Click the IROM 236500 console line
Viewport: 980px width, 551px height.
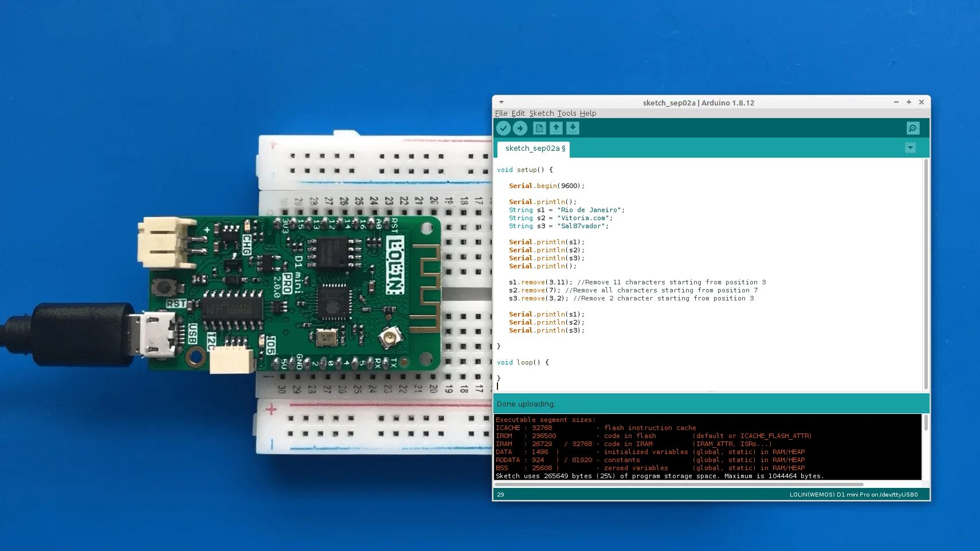tap(653, 436)
